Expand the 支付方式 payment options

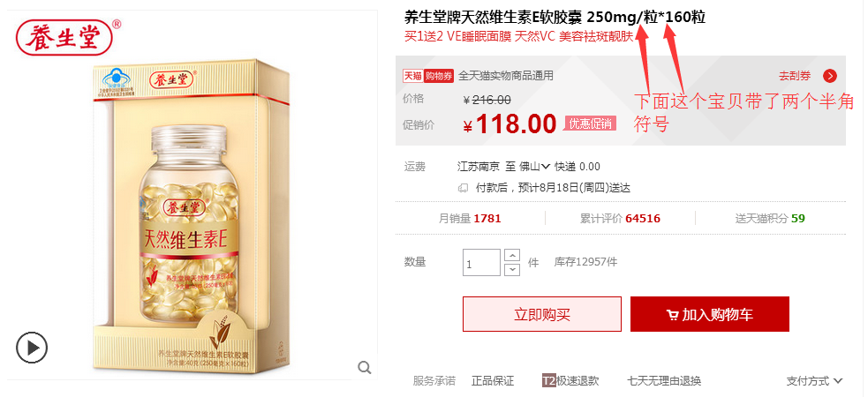click(x=814, y=380)
